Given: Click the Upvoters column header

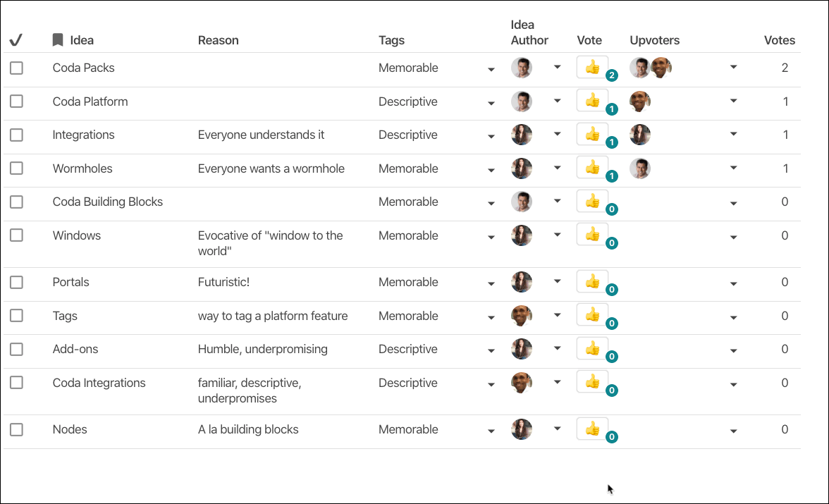Looking at the screenshot, I should point(654,40).
